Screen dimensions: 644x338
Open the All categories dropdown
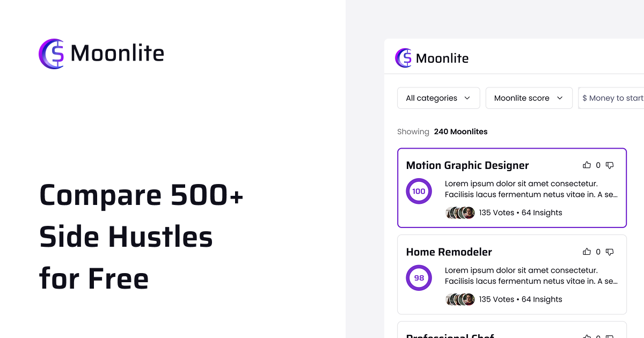438,98
